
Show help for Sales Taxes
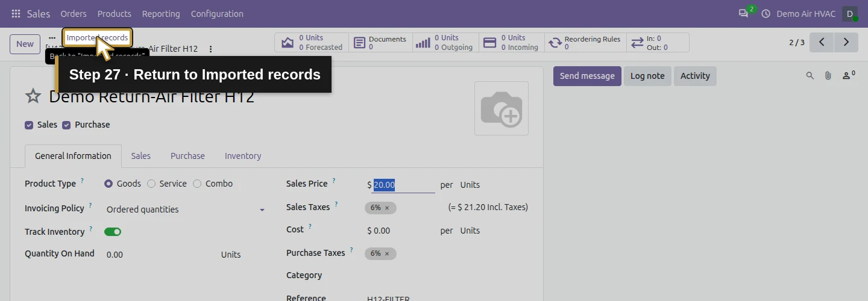click(x=336, y=204)
